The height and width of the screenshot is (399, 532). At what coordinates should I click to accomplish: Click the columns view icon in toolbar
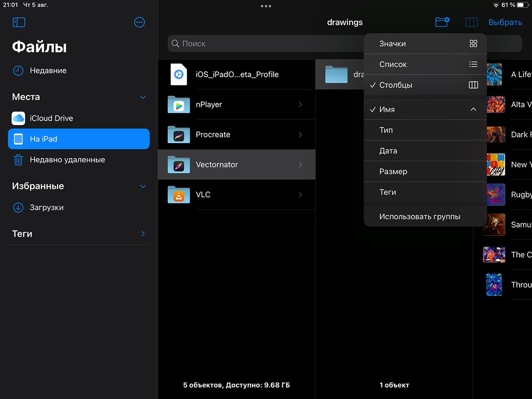pos(471,22)
